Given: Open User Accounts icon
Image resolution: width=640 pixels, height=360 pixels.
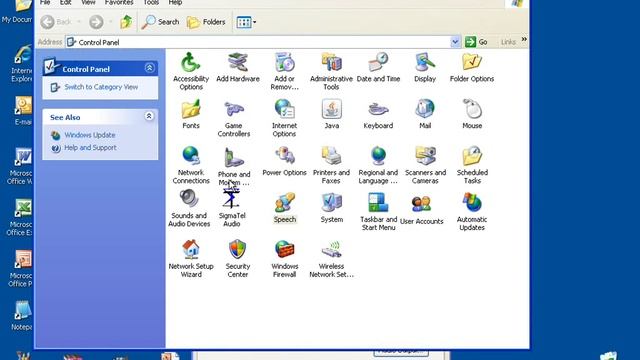Looking at the screenshot, I should point(421,204).
